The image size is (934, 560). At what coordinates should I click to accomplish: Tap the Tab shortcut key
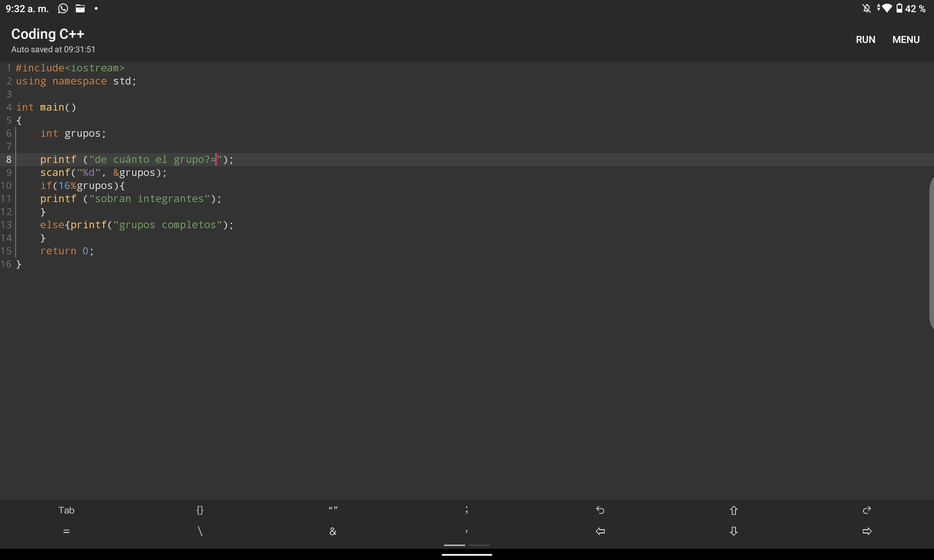click(x=66, y=510)
